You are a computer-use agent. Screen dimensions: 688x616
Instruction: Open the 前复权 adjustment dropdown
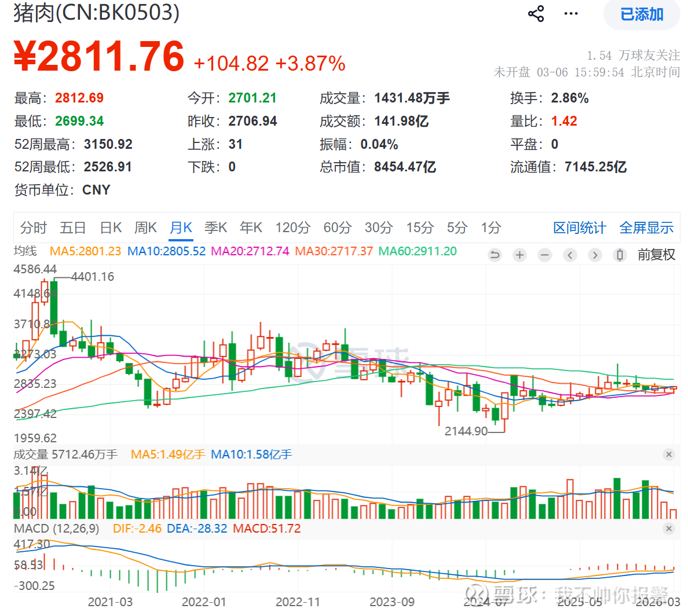[x=656, y=255]
